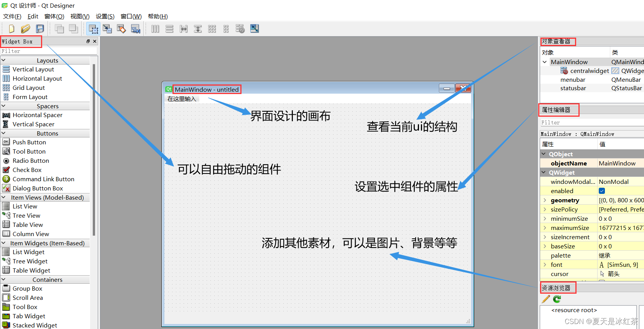
Task: Float the Widget Box dock panel
Action: click(88, 41)
